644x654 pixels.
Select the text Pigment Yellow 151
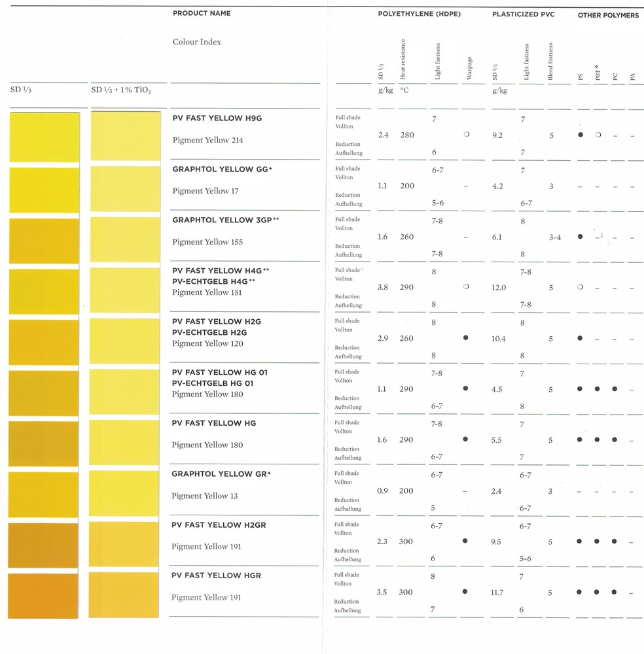pyautogui.click(x=207, y=292)
